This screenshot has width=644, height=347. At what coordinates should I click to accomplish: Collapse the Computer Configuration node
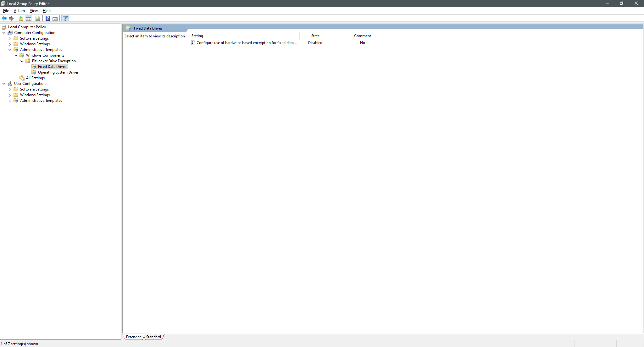coord(4,33)
